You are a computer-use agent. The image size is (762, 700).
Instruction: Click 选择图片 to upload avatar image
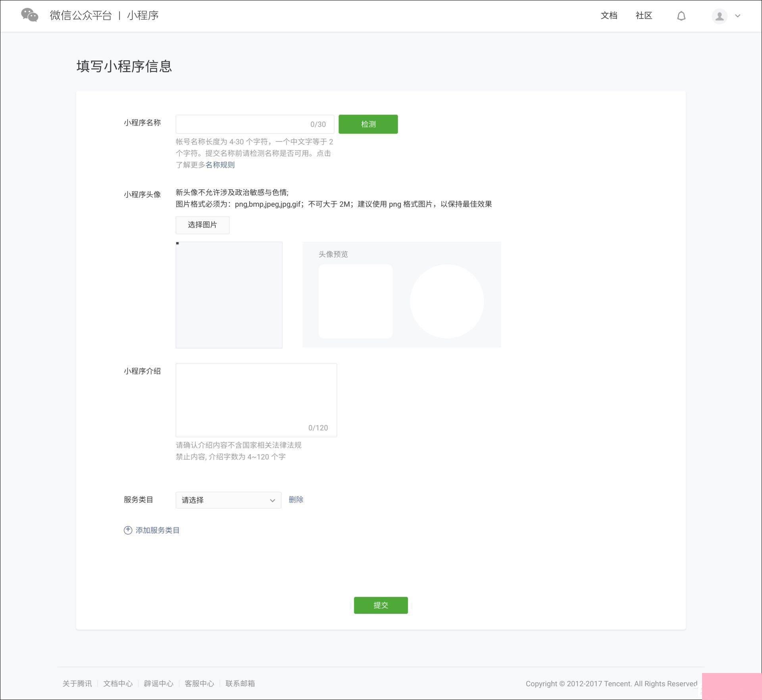coord(202,225)
